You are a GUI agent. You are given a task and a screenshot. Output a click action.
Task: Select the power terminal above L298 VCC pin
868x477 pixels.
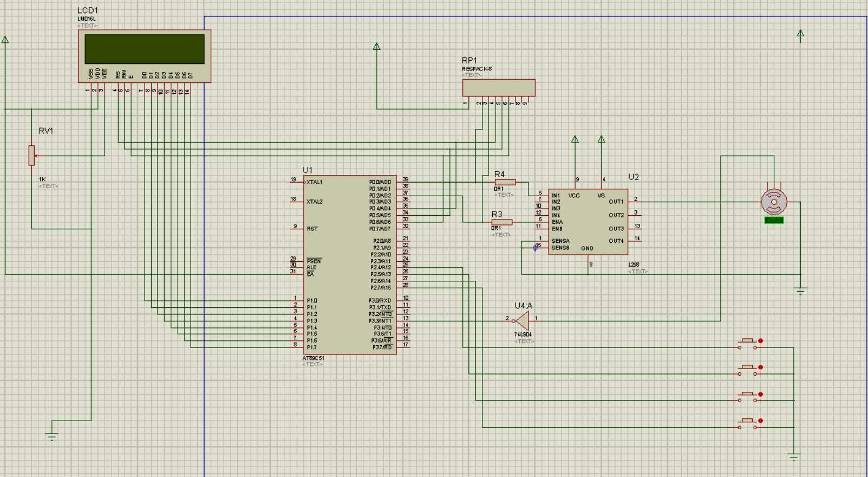(575, 140)
